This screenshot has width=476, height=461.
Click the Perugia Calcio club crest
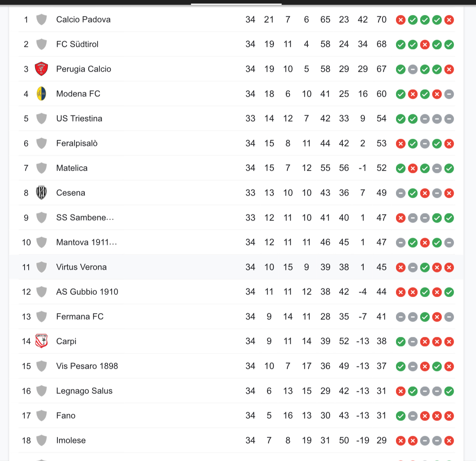coord(41,69)
